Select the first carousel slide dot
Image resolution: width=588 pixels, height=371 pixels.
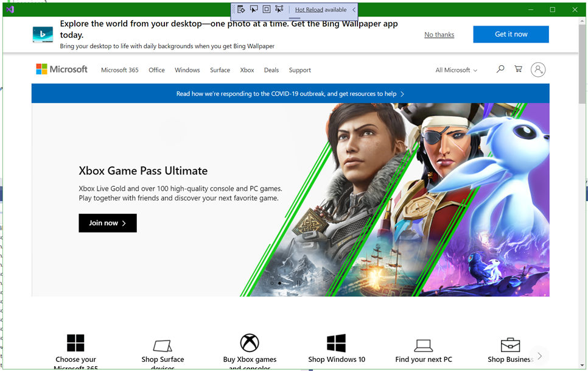pyautogui.click(x=272, y=283)
